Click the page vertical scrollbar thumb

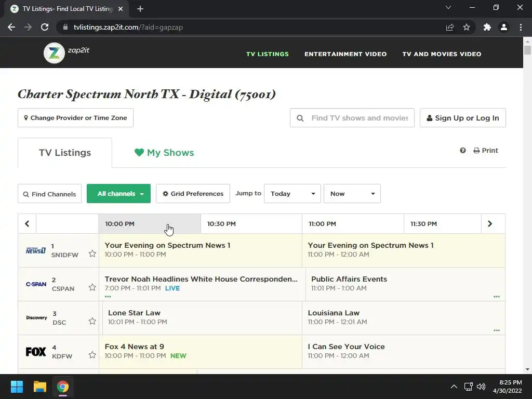click(527, 50)
